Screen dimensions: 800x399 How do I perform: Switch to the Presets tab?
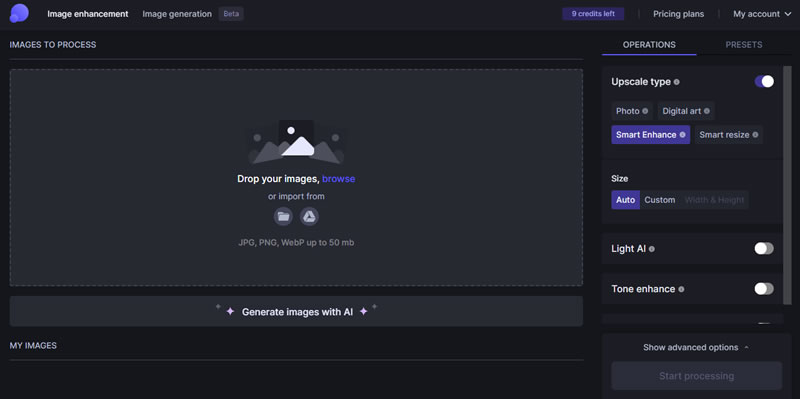[744, 45]
